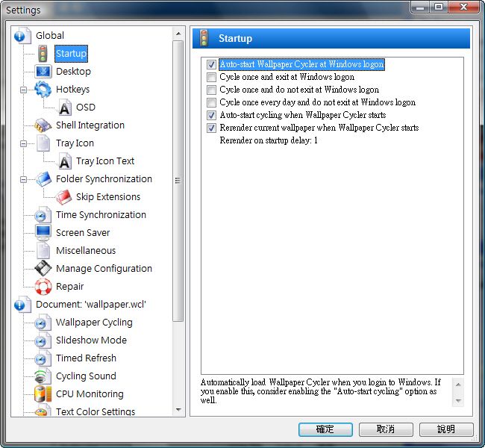Click the Cycling Sound speaker icon

click(x=43, y=376)
